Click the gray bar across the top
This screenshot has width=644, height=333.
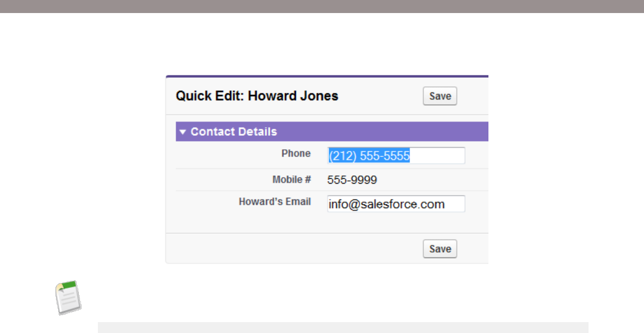pos(322,6)
